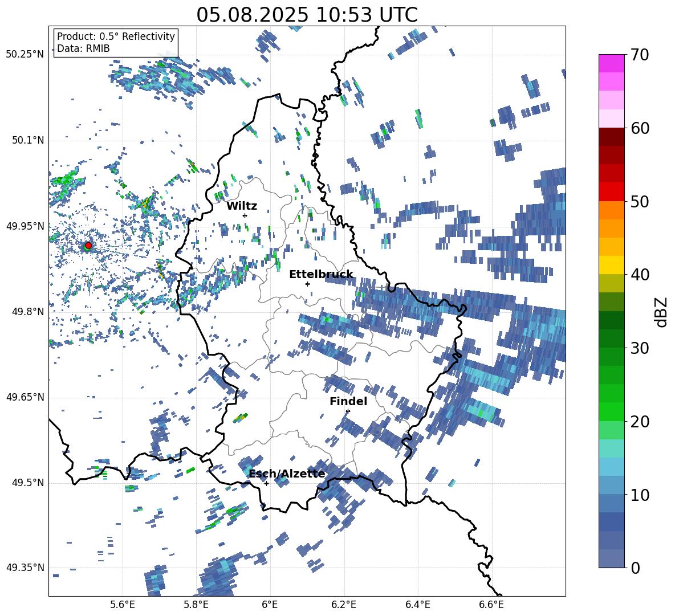Click the colorbar value 0
Screen dimensions: 675x616
635,568
